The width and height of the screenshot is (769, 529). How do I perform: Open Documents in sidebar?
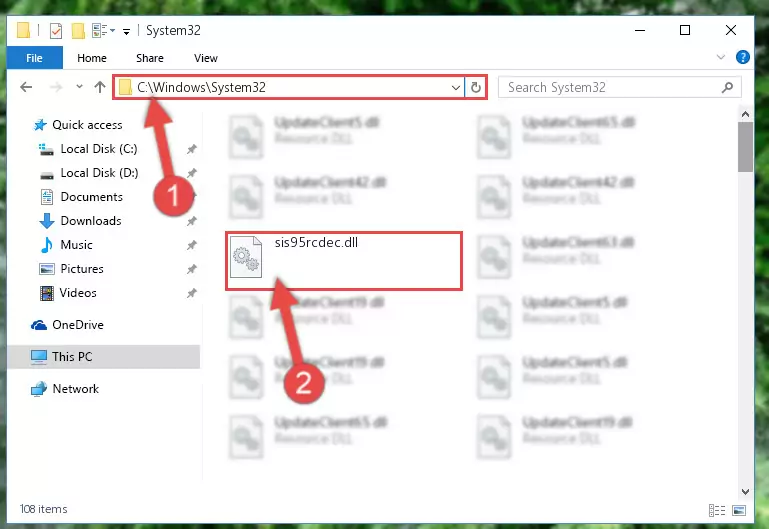point(92,197)
